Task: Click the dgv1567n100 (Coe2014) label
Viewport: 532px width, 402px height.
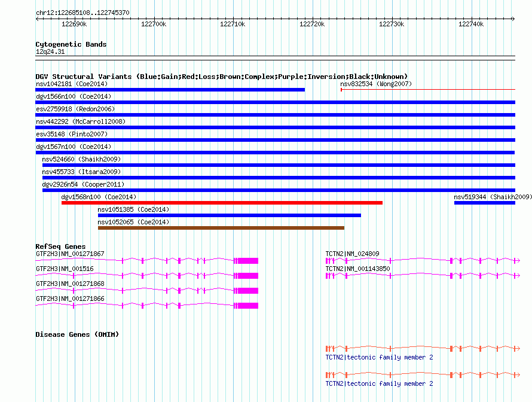Action: point(74,147)
